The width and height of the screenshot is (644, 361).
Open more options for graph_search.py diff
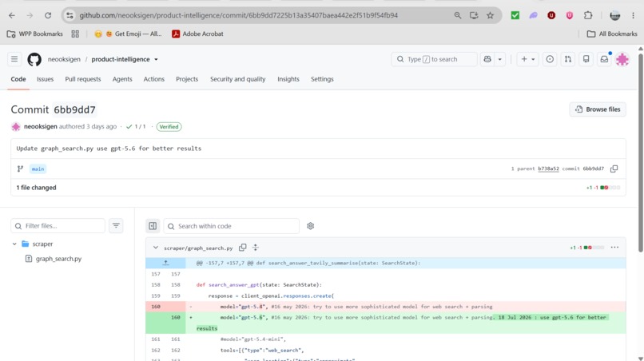[614, 248]
